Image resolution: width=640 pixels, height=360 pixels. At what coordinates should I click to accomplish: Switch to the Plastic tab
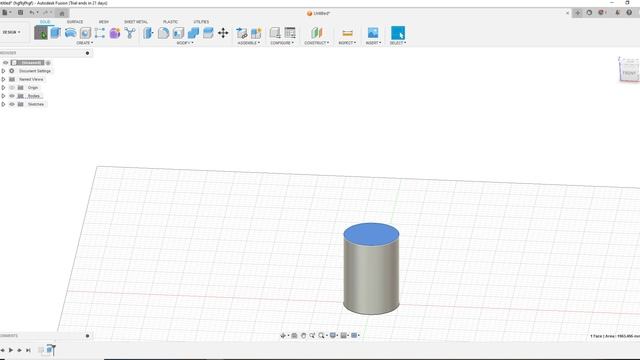[170, 22]
